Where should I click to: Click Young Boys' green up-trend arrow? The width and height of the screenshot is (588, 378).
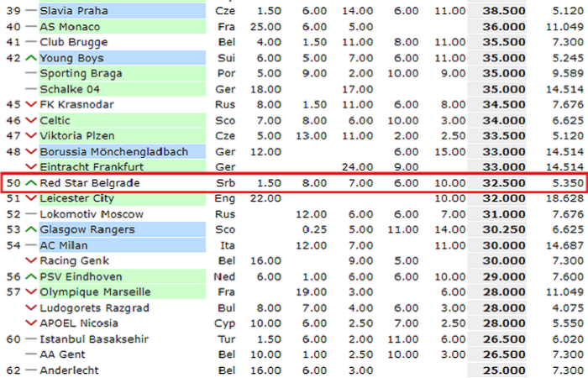pos(31,58)
